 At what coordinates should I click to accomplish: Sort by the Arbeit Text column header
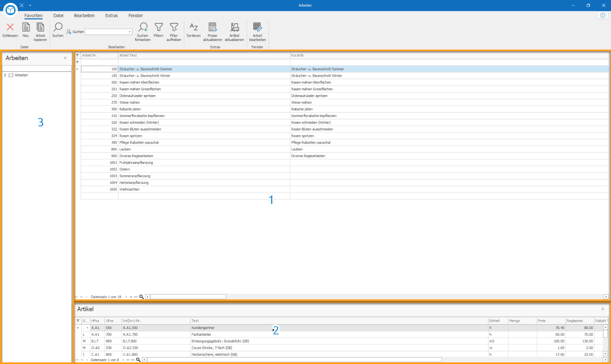click(204, 56)
